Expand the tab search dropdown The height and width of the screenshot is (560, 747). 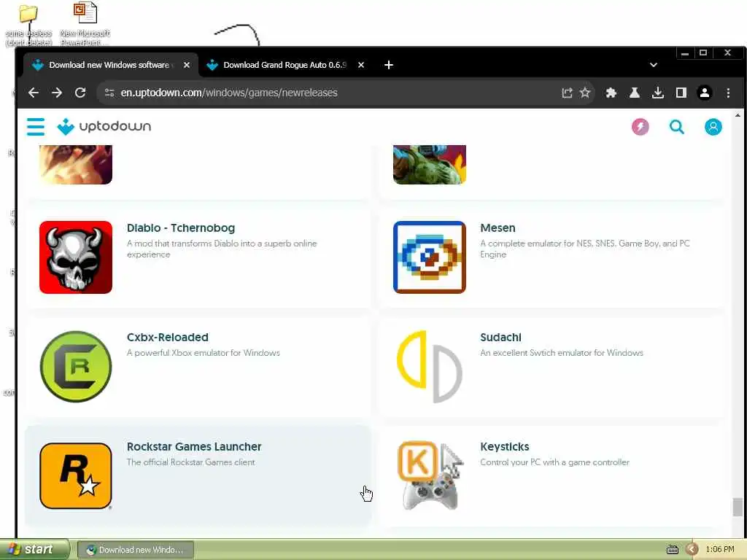click(653, 65)
